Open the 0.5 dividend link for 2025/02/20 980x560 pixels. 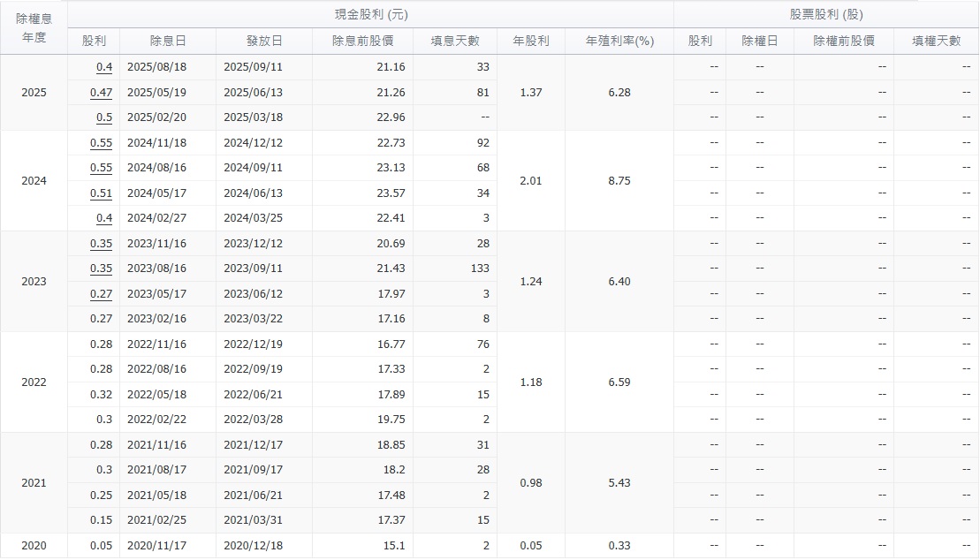[x=103, y=117]
